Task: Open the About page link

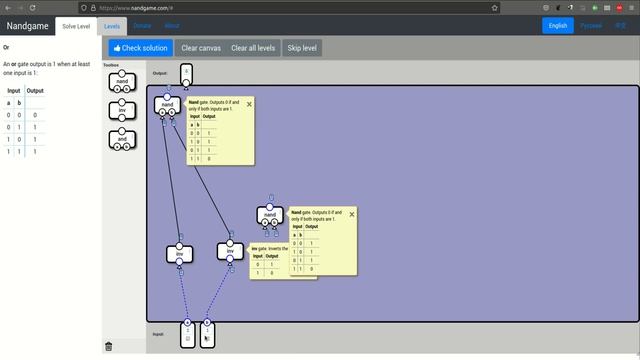Action: pos(172,26)
